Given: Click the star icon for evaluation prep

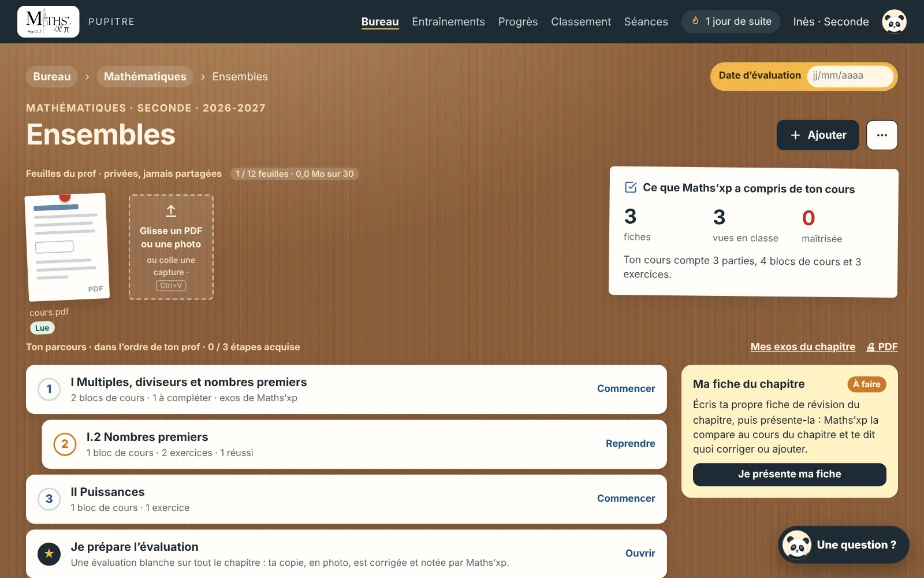Looking at the screenshot, I should coord(49,553).
